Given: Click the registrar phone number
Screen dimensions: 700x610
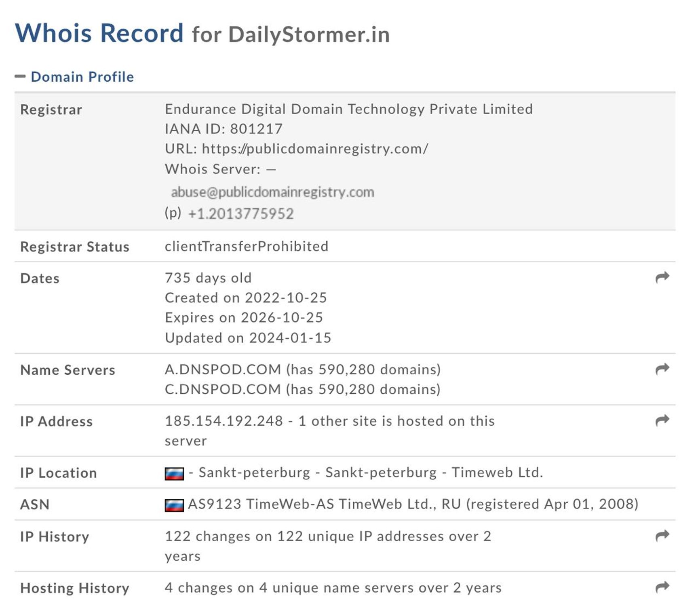Looking at the screenshot, I should coord(241,213).
